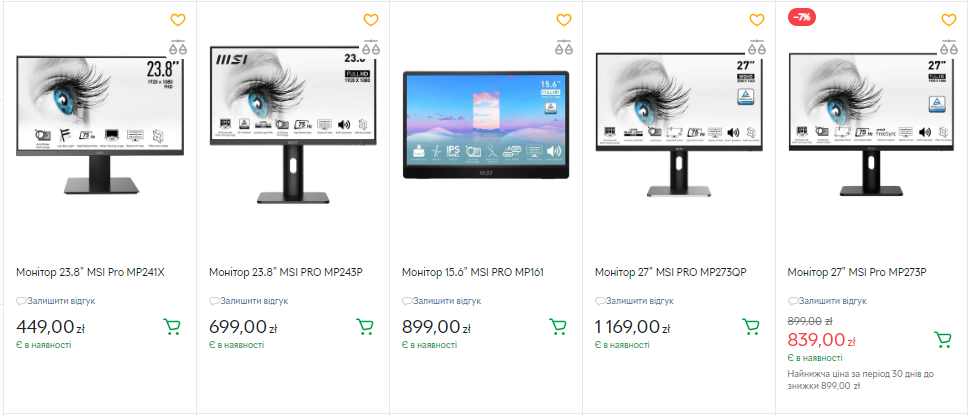Add discounted MSI Pro MP273P to cart
Screen dimensions: 968x416
tap(943, 340)
